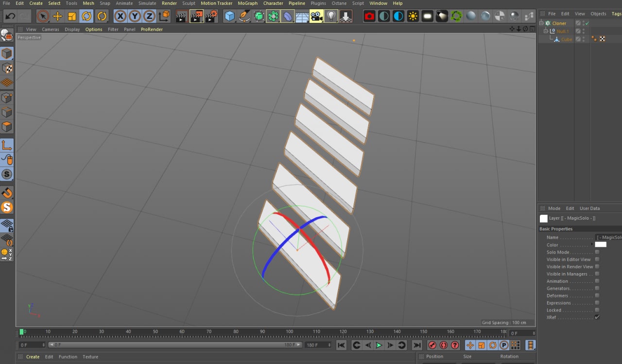Toggle Cloner enabled green checkmark
This screenshot has width=622, height=364.
(x=587, y=23)
